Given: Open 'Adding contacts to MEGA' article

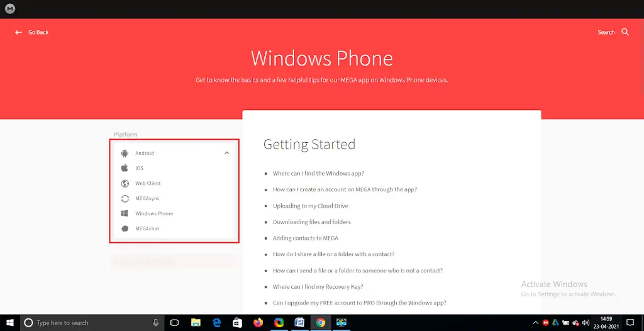Looking at the screenshot, I should [x=306, y=238].
